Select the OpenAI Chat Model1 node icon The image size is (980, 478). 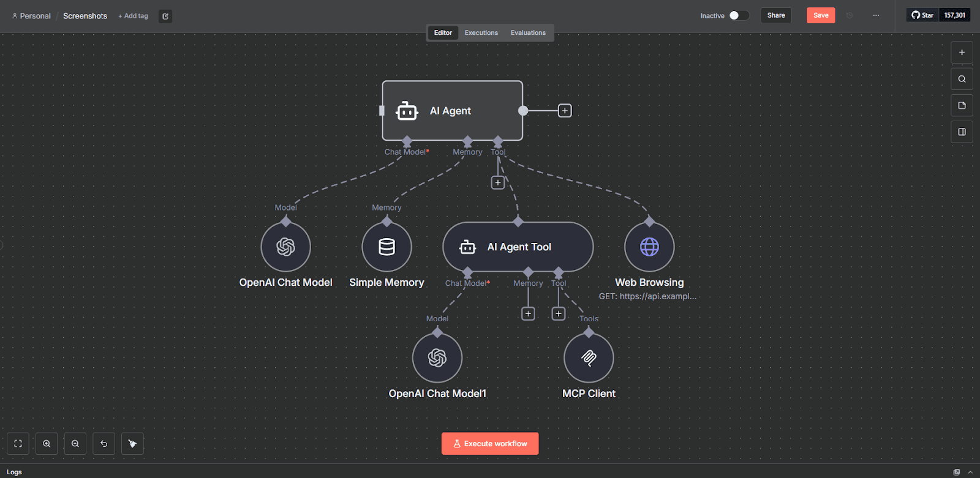click(x=437, y=357)
